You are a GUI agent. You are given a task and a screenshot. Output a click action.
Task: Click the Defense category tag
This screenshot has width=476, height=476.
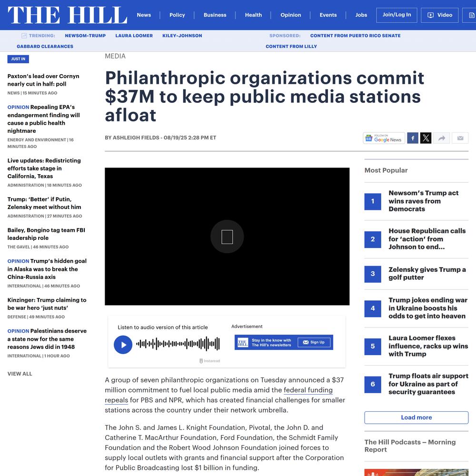[17, 317]
